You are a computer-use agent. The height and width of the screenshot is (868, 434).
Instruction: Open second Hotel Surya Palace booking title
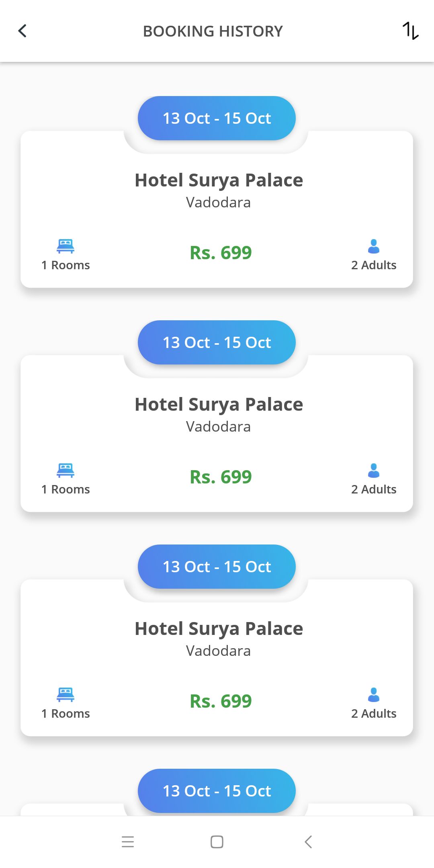coord(219,404)
